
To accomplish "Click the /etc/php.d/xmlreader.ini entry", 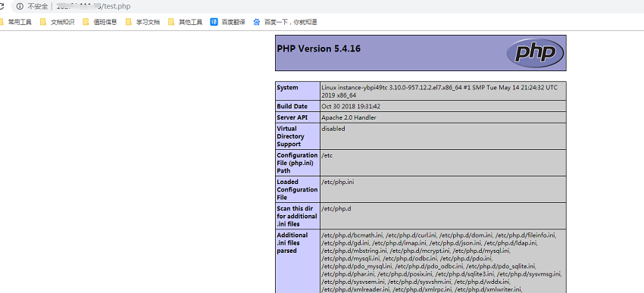I will coord(356,290).
